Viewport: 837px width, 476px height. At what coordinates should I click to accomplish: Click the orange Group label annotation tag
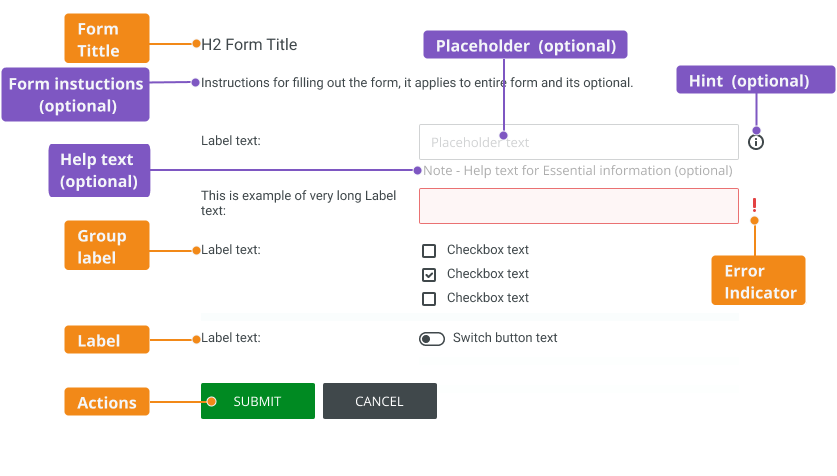[107, 245]
